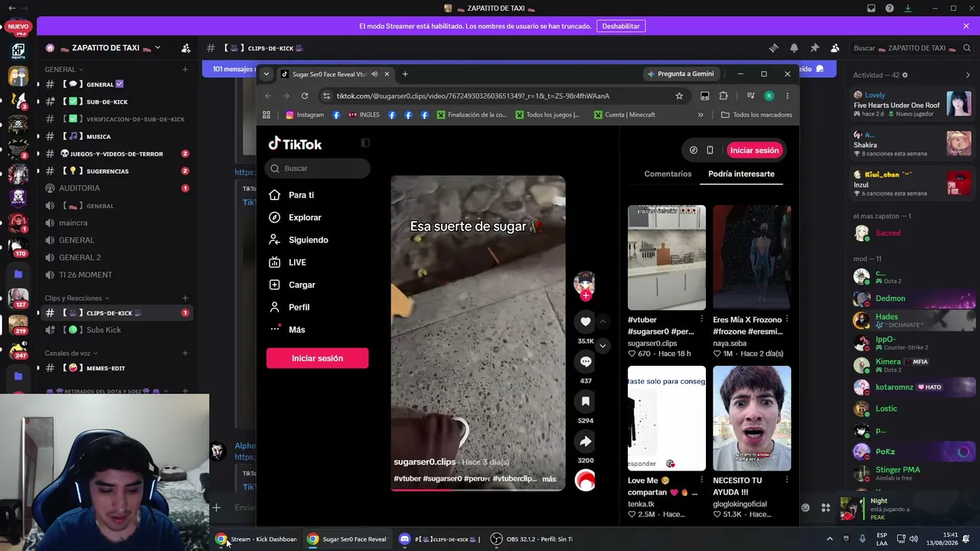This screenshot has height=551, width=980.
Task: Open options for the Eres Mía X Frozono video
Action: 787,319
